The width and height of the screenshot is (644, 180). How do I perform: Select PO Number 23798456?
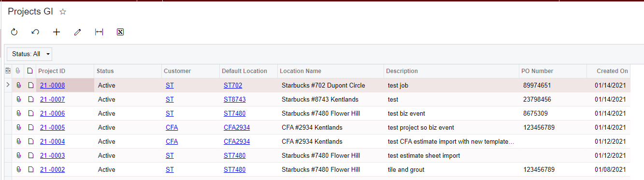(537, 100)
